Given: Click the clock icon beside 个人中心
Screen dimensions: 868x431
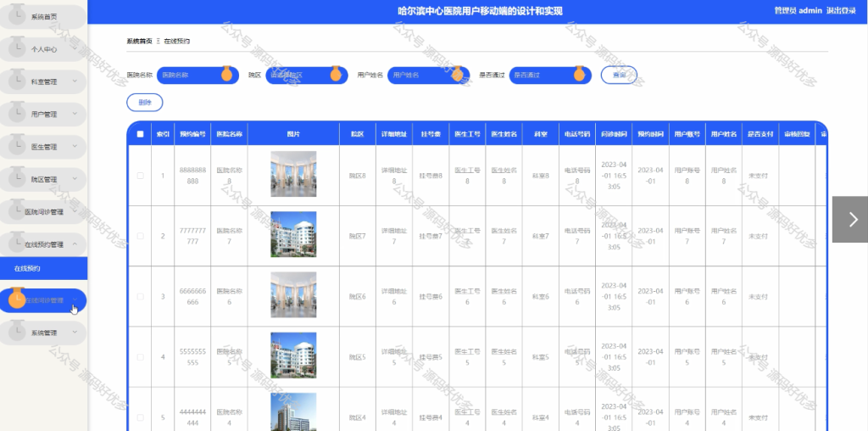Looking at the screenshot, I should pos(18,48).
